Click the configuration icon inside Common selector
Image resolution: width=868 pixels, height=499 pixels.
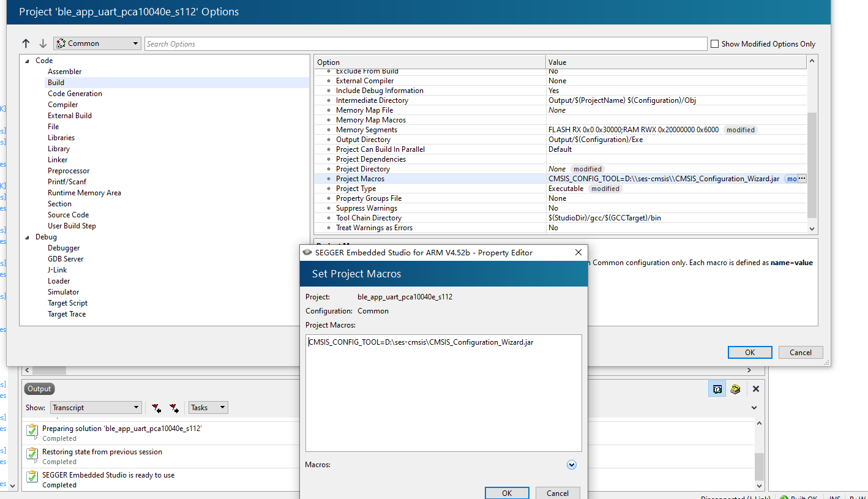62,43
